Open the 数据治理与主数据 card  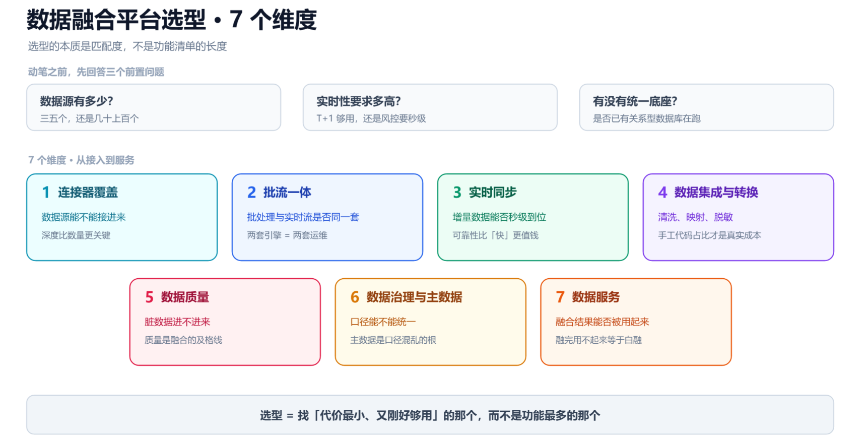point(431,322)
